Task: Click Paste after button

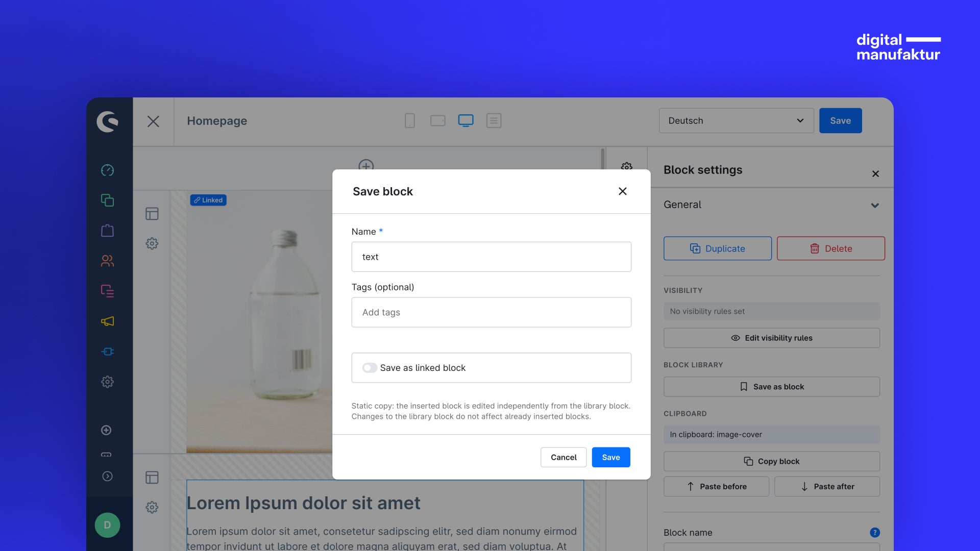Action: pos(827,487)
